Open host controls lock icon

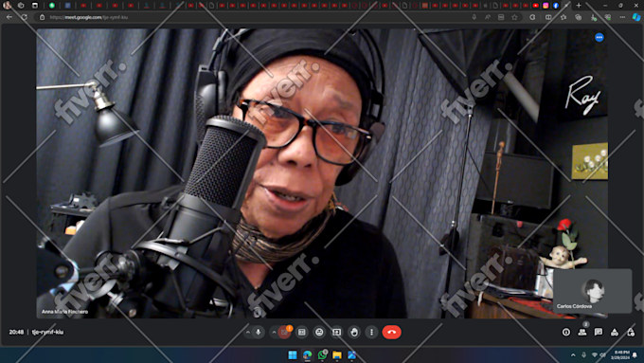click(x=631, y=332)
